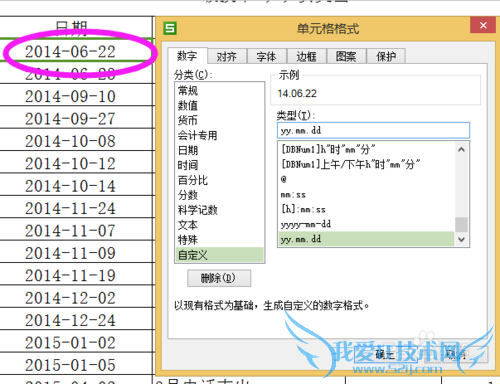Screen dimensions: 500x384
Task: Choose [h]:mm:ss format
Action: pos(366,209)
